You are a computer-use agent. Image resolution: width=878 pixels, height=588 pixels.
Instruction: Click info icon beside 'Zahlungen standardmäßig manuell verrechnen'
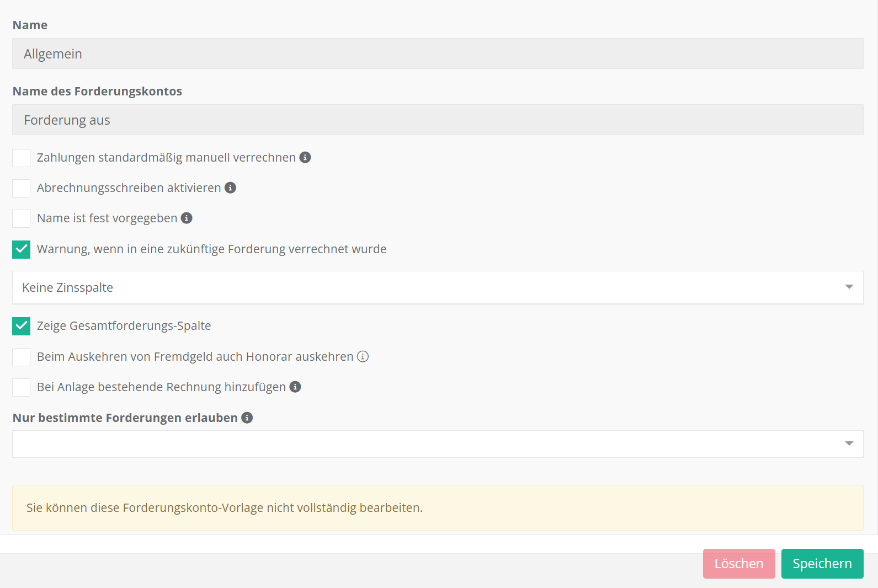(305, 157)
